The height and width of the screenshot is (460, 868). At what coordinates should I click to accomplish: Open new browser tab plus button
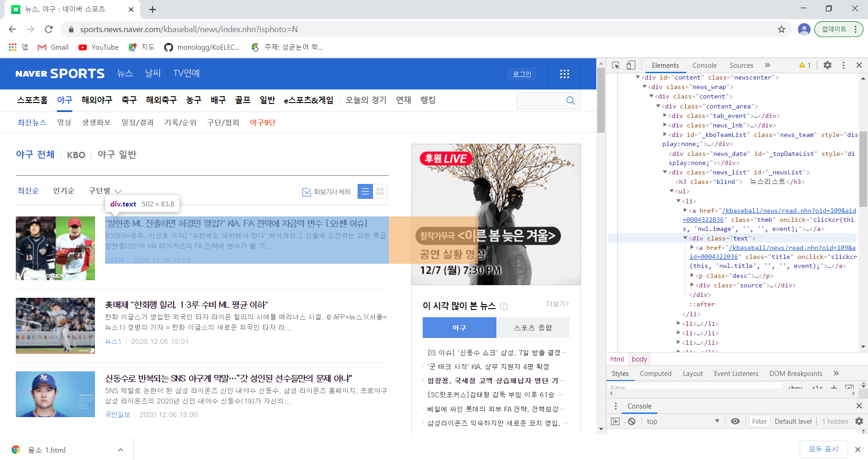[x=152, y=9]
